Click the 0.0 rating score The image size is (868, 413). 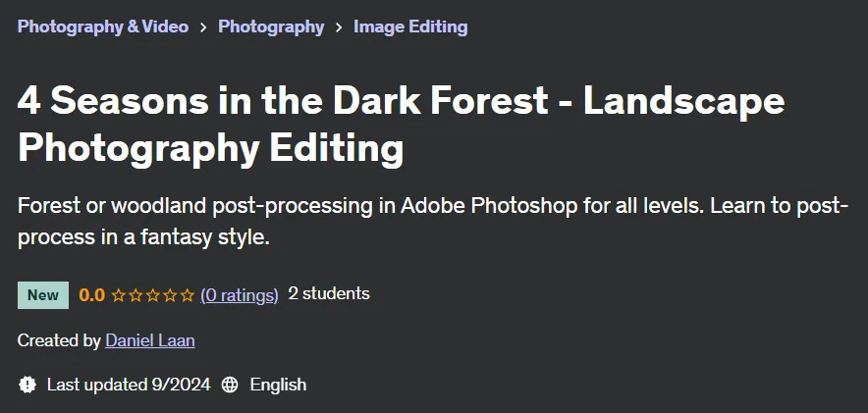92,295
